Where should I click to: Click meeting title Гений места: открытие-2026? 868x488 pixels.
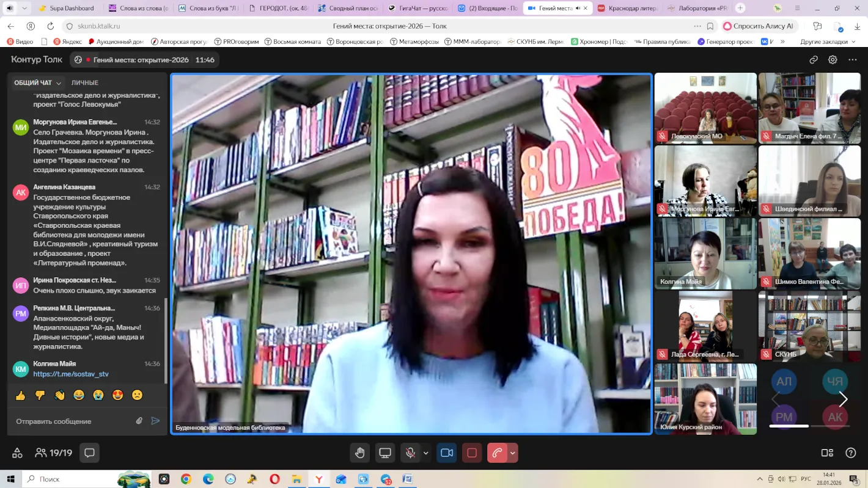pos(141,60)
